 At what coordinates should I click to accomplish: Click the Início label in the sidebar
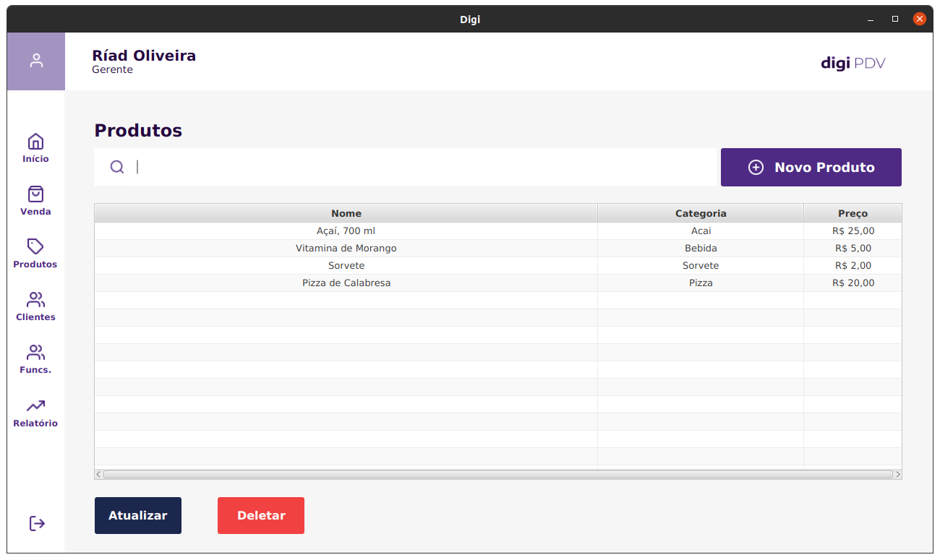[x=35, y=159]
